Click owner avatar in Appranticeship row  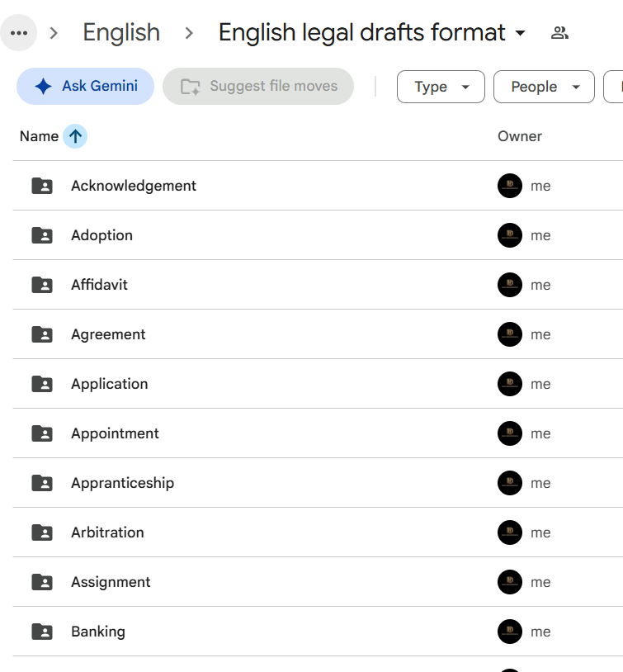point(510,483)
